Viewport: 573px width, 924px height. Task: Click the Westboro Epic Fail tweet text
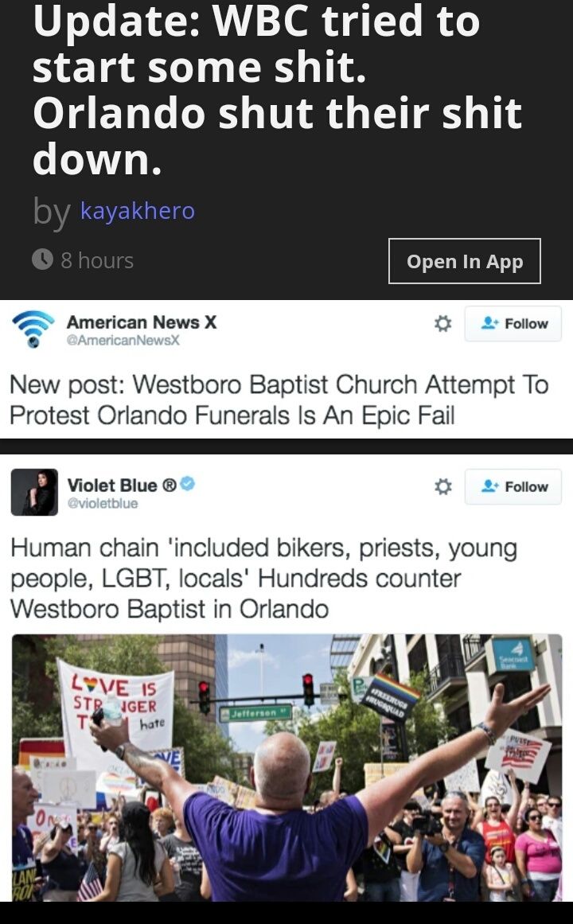click(279, 400)
